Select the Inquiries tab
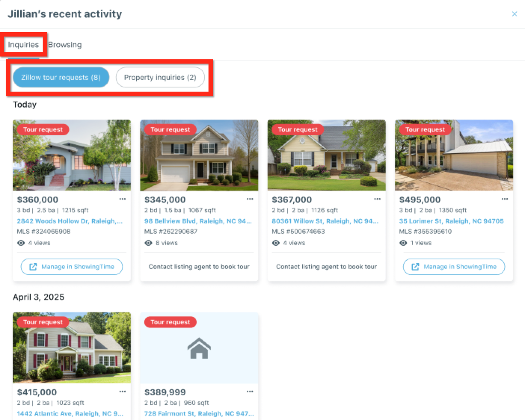525x420 pixels. pos(23,45)
